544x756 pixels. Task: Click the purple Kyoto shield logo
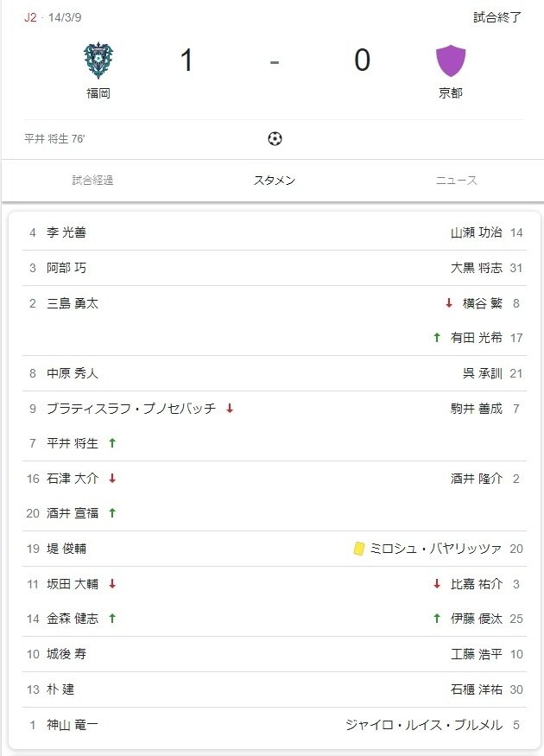[x=451, y=61]
